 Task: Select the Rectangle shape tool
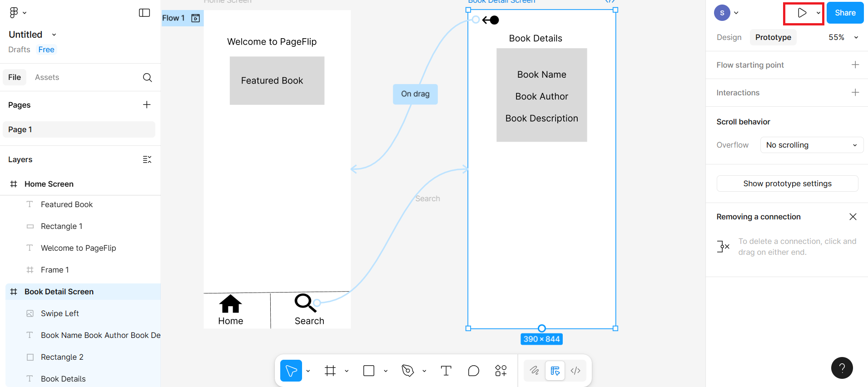pyautogui.click(x=369, y=371)
